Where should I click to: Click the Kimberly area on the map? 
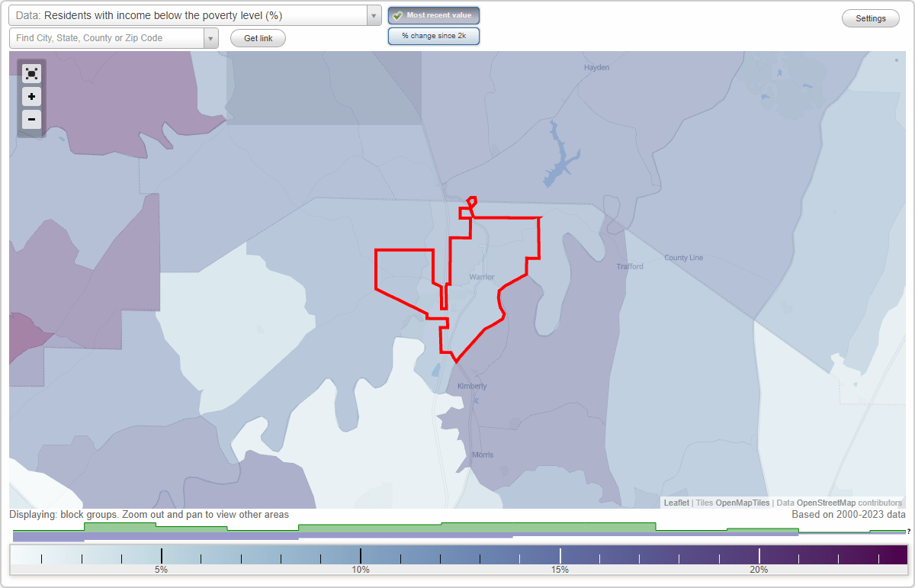point(471,386)
